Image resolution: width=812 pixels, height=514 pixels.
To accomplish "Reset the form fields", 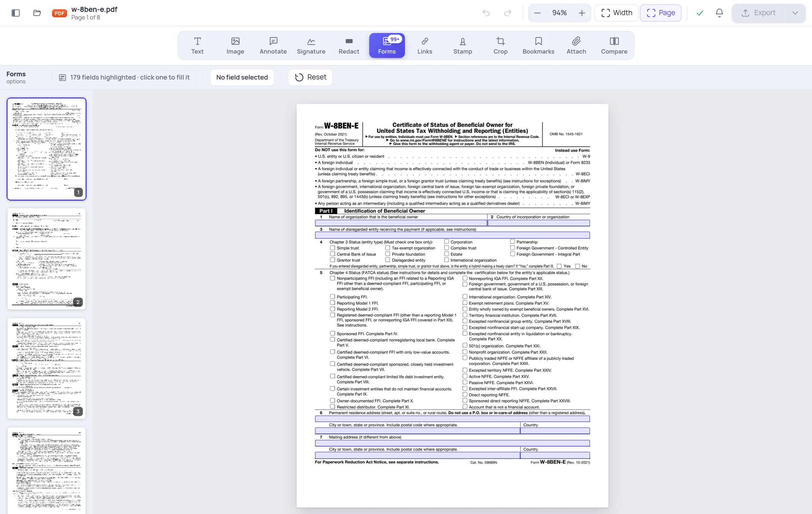I will [310, 77].
